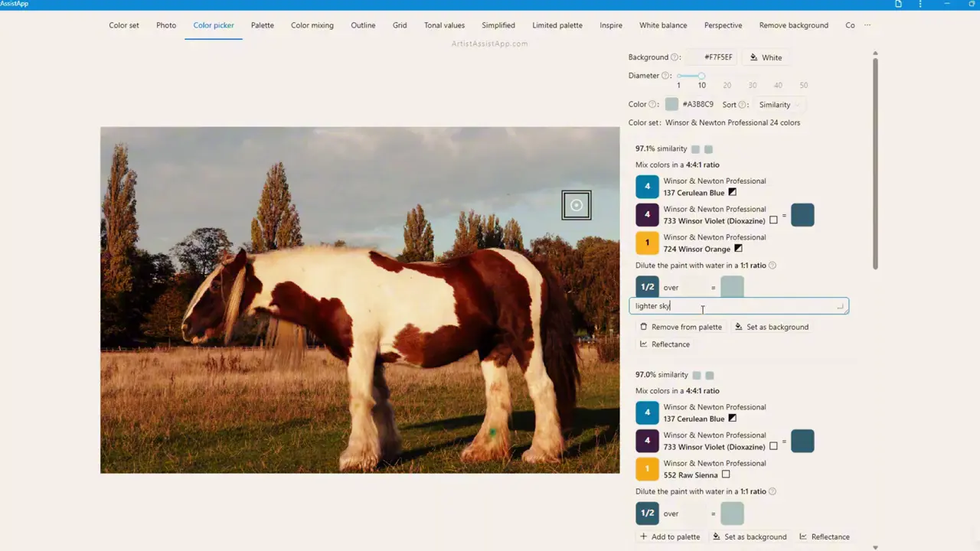The image size is (980, 551).
Task: Click the trash icon to remove from palette
Action: click(x=644, y=327)
